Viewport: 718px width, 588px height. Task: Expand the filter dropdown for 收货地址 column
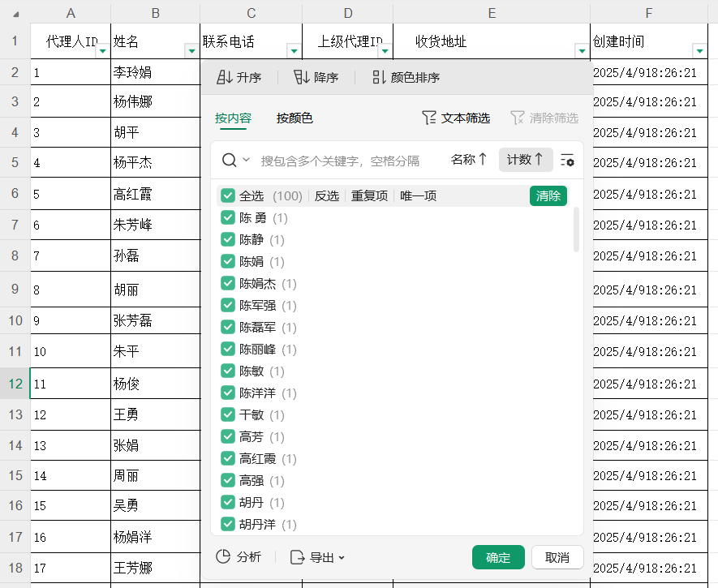coord(581,50)
